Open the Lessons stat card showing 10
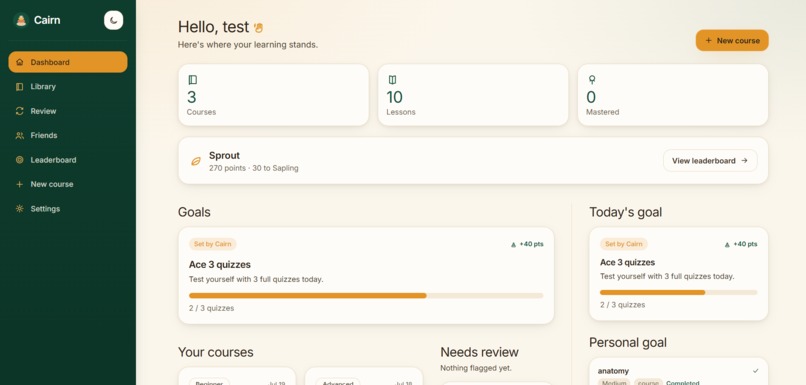This screenshot has width=806, height=385. pyautogui.click(x=473, y=95)
